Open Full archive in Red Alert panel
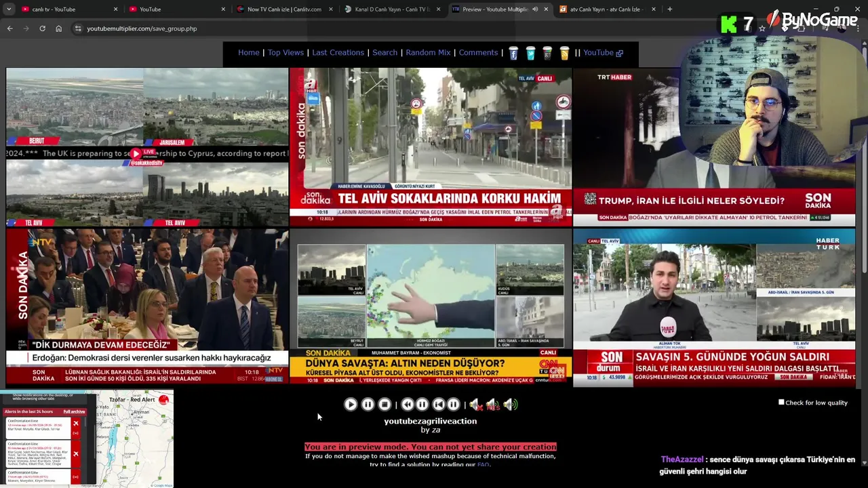The width and height of the screenshot is (868, 488). (x=74, y=411)
